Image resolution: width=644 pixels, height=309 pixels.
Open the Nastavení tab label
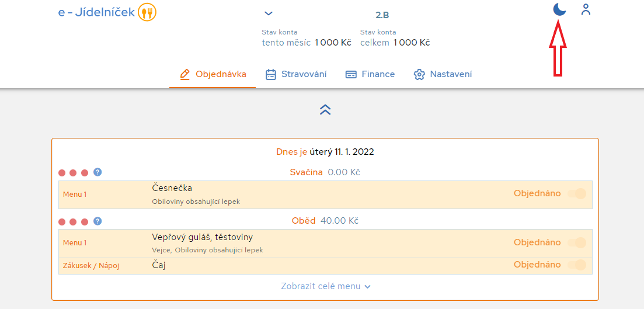coord(451,74)
